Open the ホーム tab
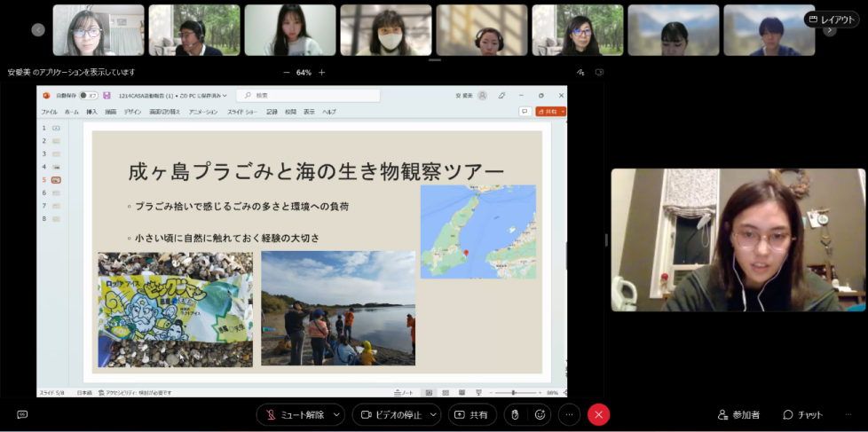The image size is (868, 432). 71,112
